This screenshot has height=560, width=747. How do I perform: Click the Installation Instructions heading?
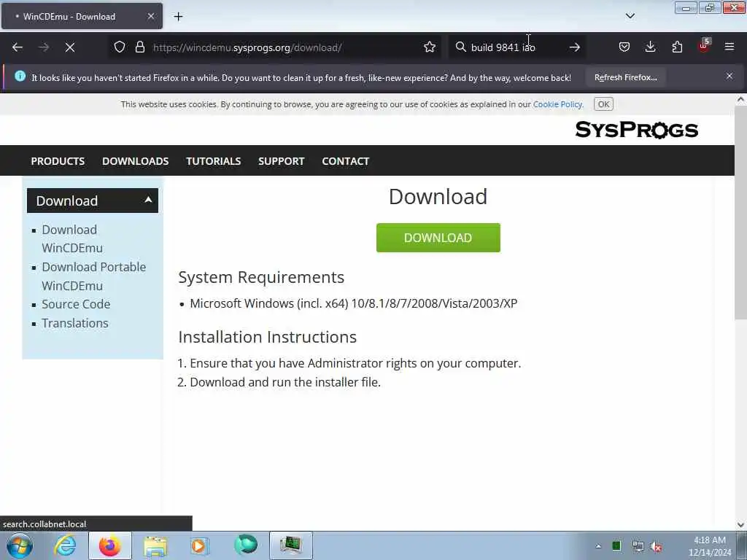pos(267,337)
